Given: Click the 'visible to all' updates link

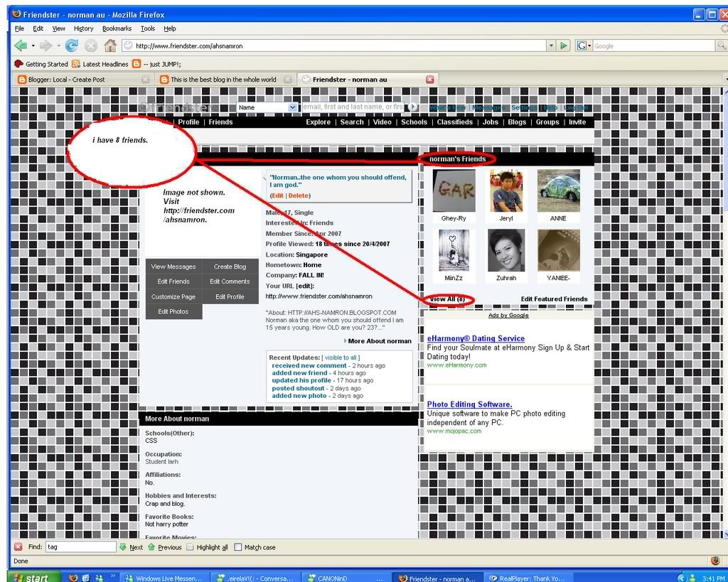Looking at the screenshot, I should coord(341,357).
